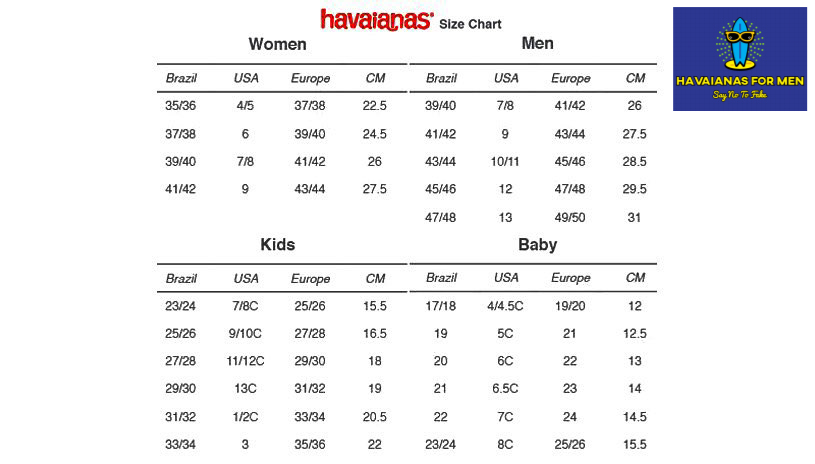Click Women's Brazil column header
Screen dimensions: 815x464
(x=181, y=78)
